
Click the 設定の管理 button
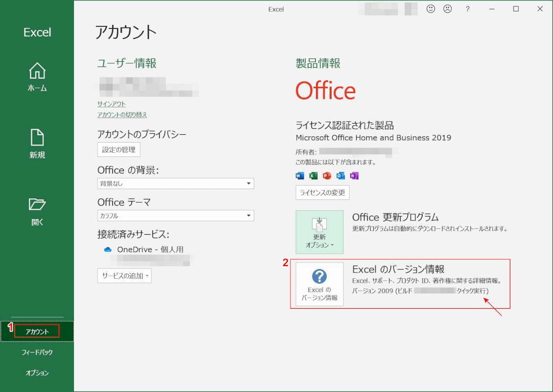click(x=119, y=149)
